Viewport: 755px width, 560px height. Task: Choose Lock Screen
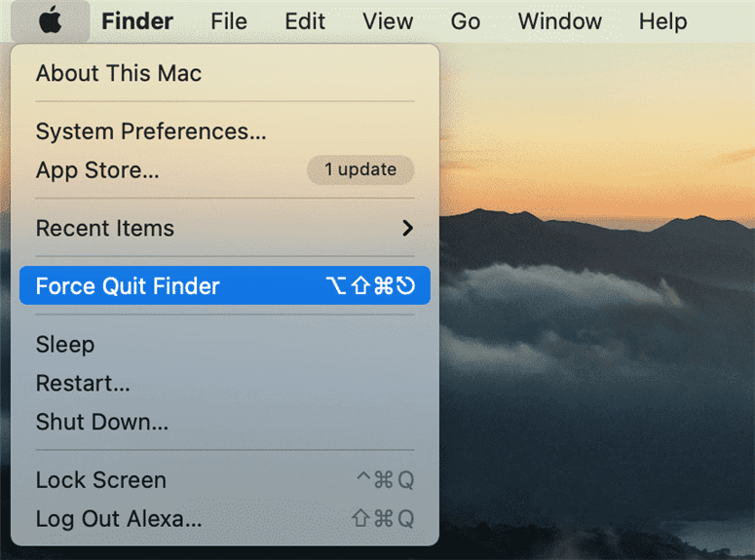pos(225,480)
